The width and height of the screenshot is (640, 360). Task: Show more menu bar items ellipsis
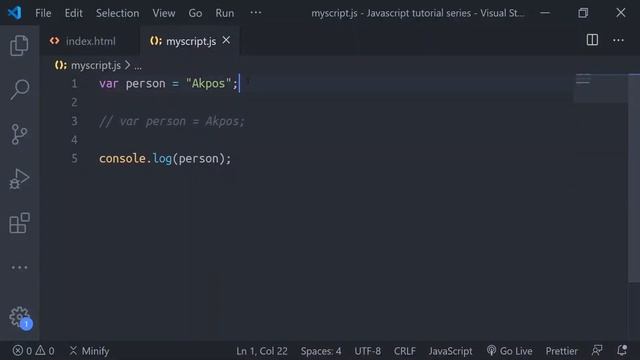click(256, 13)
